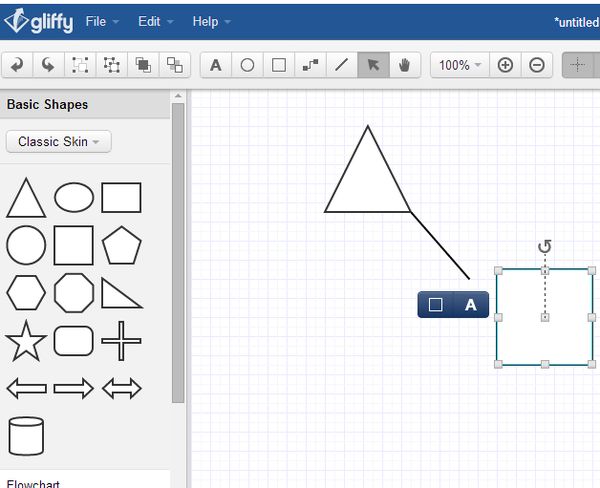The width and height of the screenshot is (600, 488).
Task: Click the A text button on popup
Action: (x=471, y=305)
